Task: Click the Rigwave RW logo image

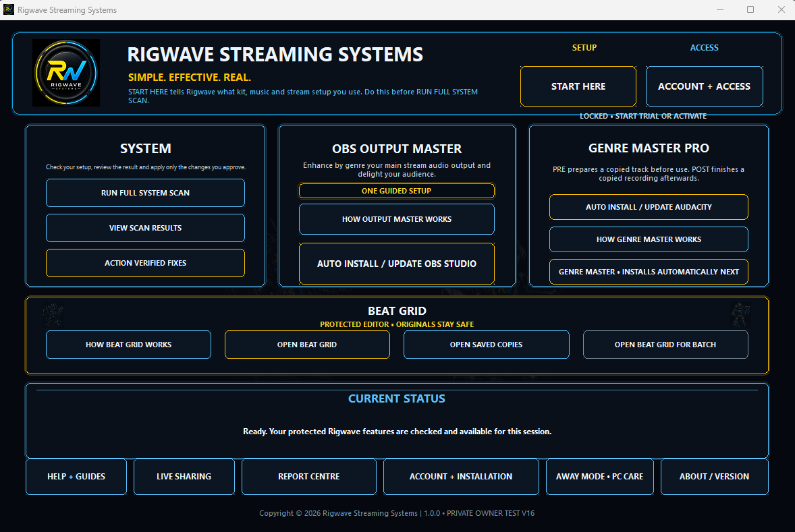Action: [66, 73]
